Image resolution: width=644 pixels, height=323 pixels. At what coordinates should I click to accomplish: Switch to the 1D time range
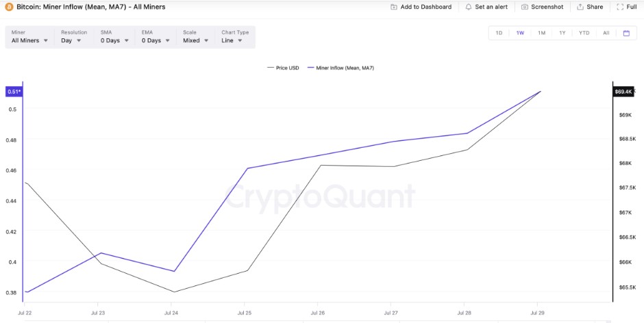point(499,33)
